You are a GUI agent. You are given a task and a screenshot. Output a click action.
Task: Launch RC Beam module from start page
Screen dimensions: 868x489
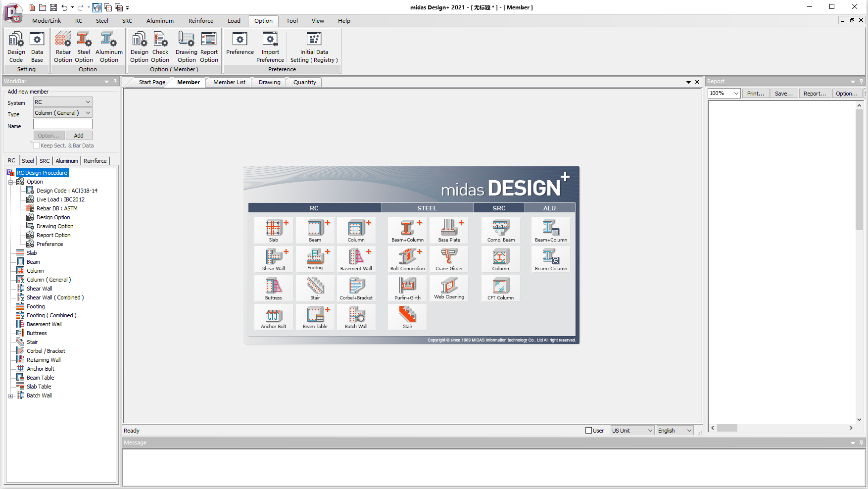315,231
